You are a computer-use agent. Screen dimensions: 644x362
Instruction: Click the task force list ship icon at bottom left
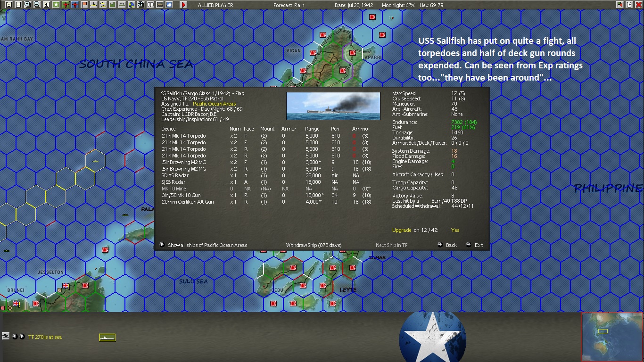click(6, 336)
